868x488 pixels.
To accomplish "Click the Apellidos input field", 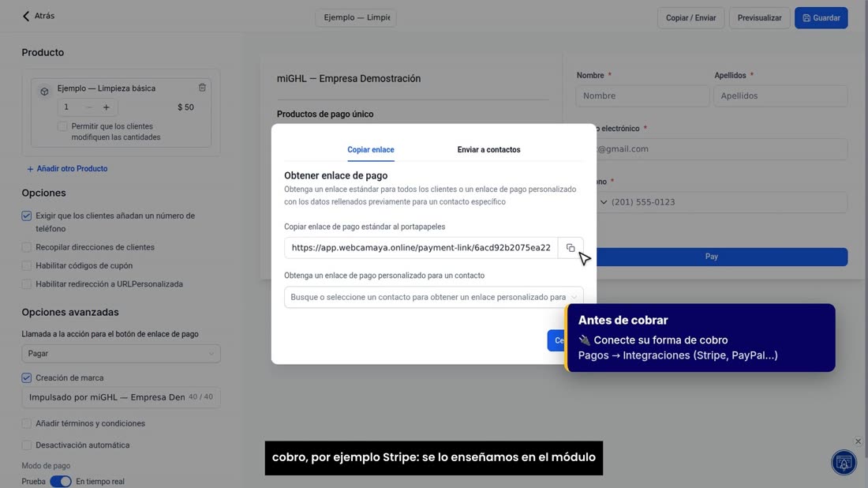I will pyautogui.click(x=780, y=96).
